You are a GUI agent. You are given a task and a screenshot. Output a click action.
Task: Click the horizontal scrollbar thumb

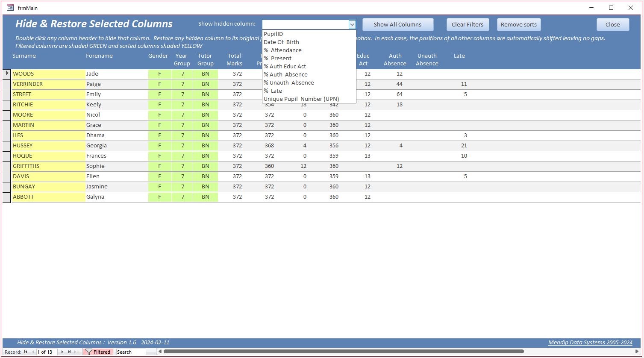[344, 352]
